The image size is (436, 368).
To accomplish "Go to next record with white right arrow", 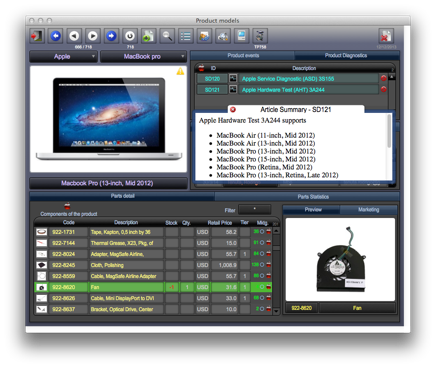I will point(93,36).
